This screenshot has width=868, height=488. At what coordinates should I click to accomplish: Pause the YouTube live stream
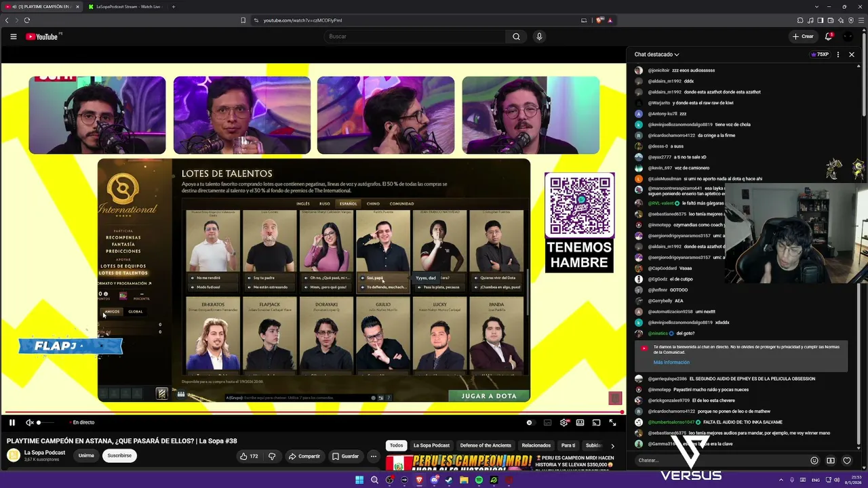(x=12, y=422)
